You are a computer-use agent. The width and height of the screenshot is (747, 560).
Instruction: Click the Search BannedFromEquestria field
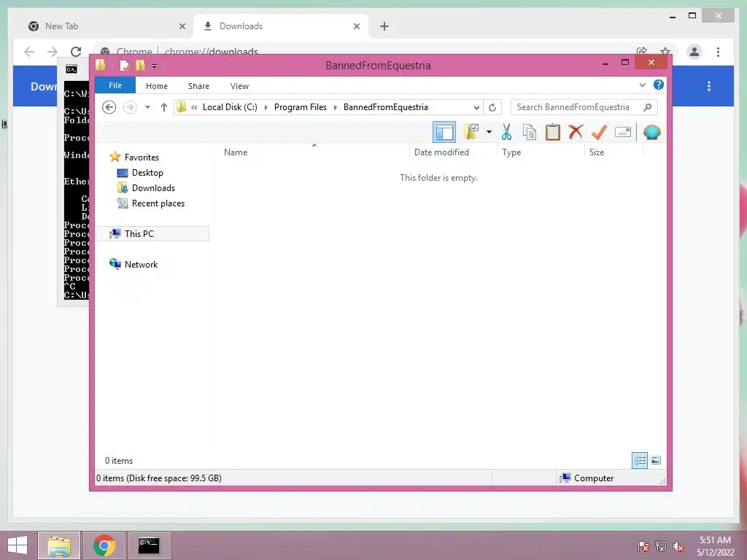coord(584,107)
